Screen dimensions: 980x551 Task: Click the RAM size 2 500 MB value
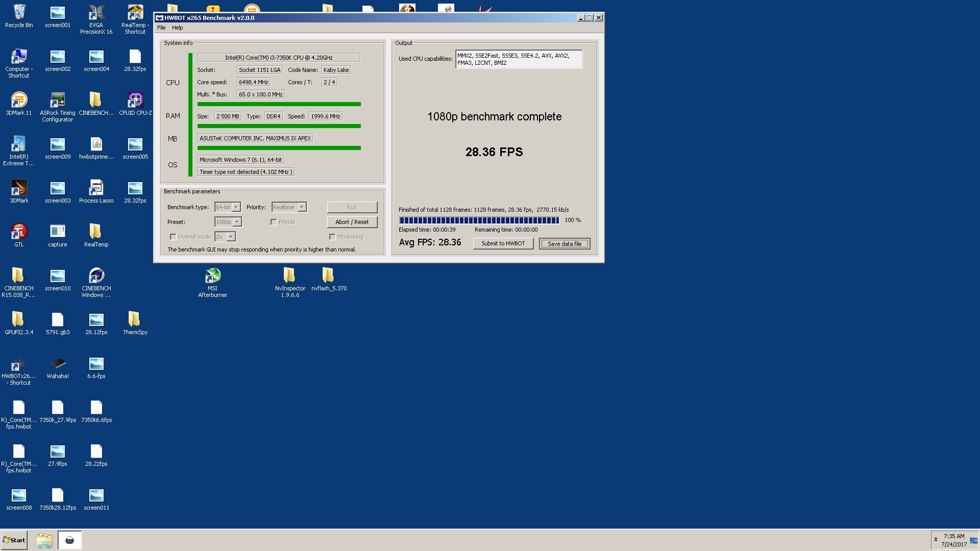(x=228, y=116)
